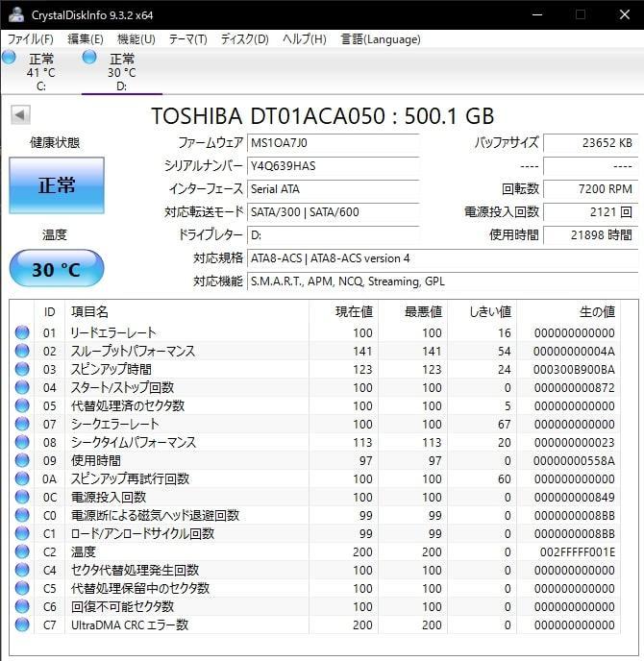644x661 pixels.
Task: Click the standard field ATA8-ACS version 4
Action: [x=442, y=258]
